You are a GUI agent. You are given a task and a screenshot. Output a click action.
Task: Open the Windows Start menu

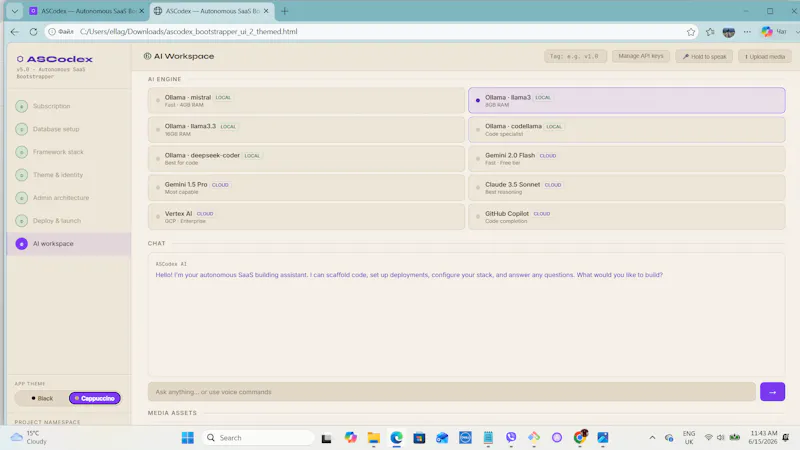coord(188,438)
